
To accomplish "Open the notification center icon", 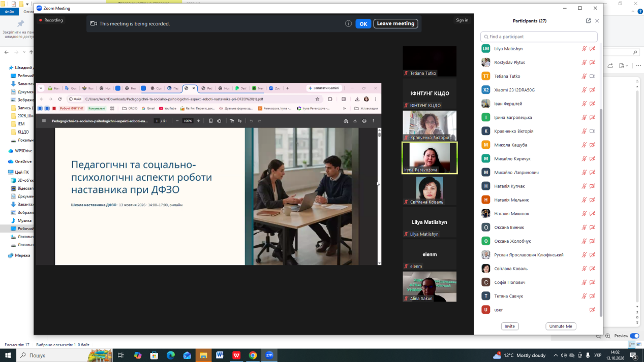I will [x=634, y=355].
